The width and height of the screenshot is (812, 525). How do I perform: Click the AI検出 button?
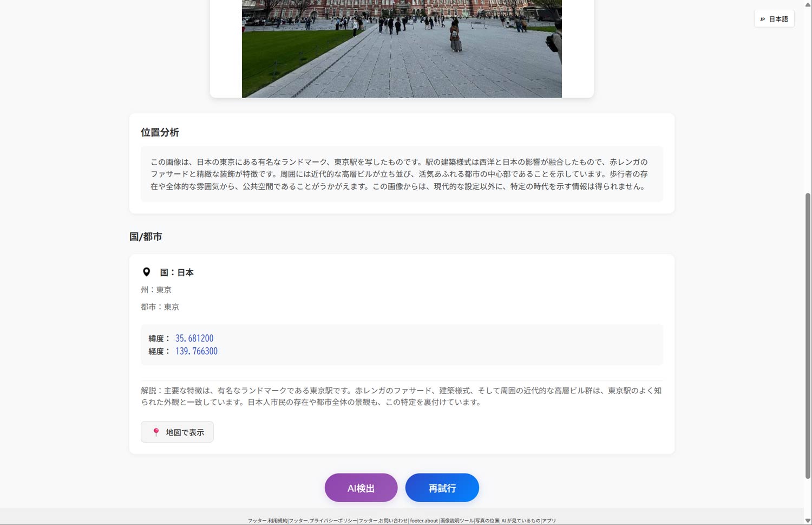point(361,488)
